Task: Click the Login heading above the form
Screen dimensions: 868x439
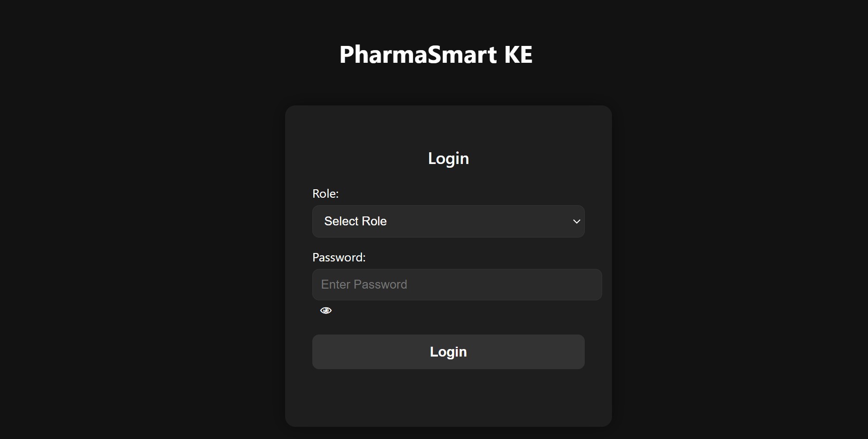Action: coord(448,158)
